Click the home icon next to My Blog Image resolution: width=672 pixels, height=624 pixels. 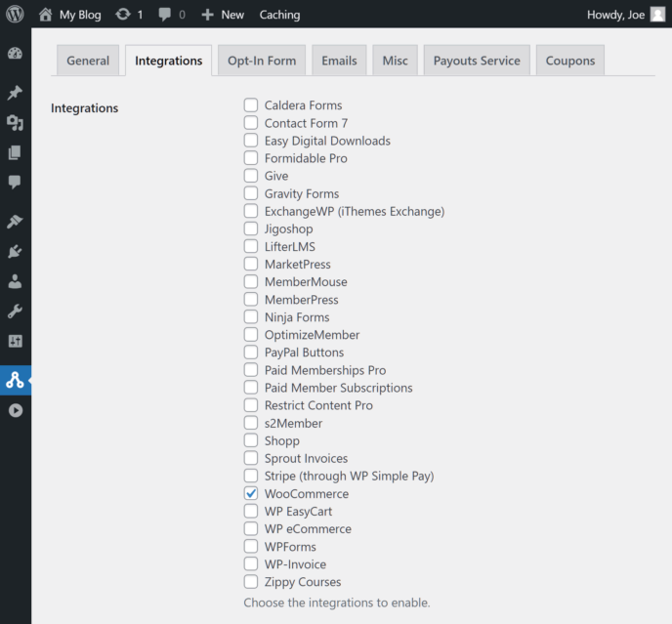coord(46,15)
